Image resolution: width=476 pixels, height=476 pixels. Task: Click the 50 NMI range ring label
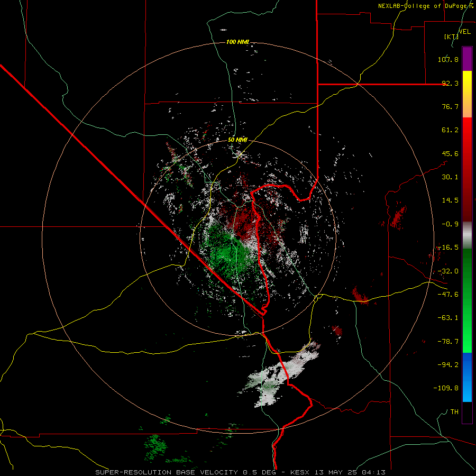[x=237, y=140]
